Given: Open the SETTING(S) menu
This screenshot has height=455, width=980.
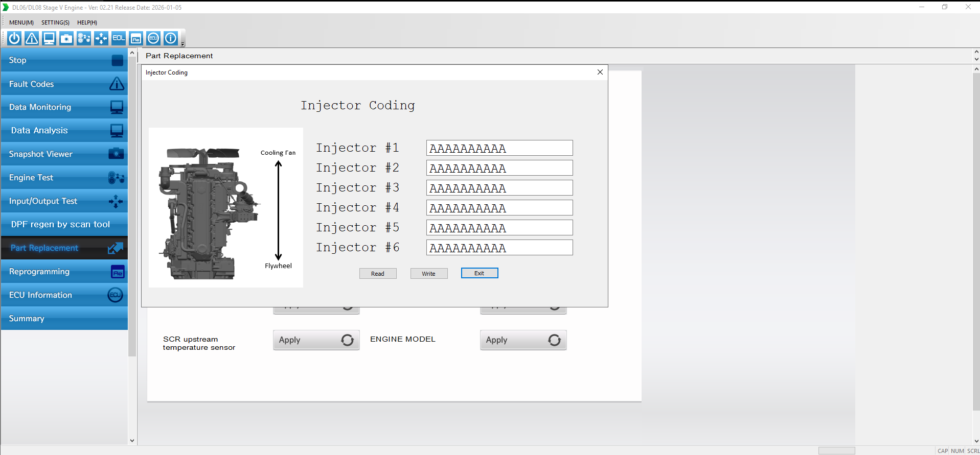Looking at the screenshot, I should pos(55,22).
